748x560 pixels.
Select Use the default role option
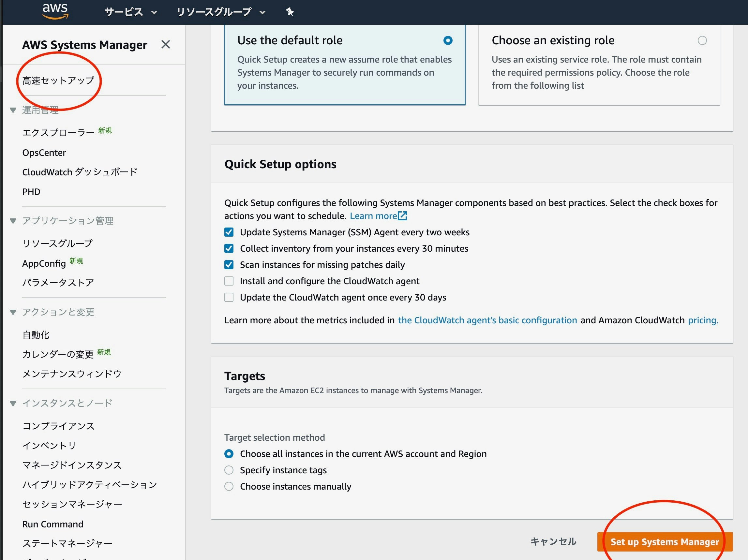(x=448, y=40)
